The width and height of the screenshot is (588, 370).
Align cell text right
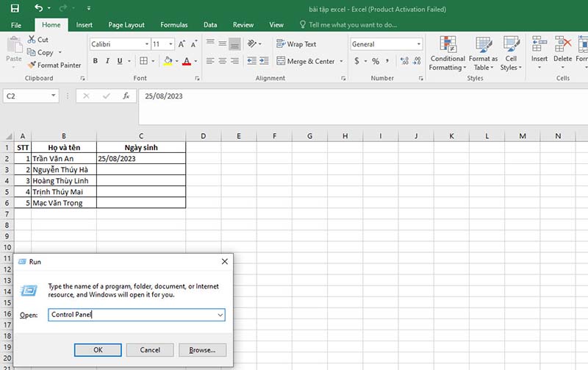[234, 61]
